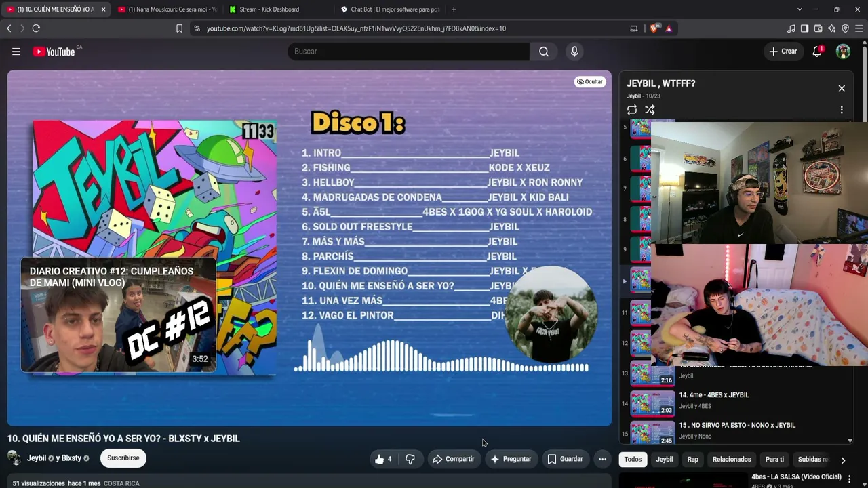
Task: Like this video
Action: 384,459
